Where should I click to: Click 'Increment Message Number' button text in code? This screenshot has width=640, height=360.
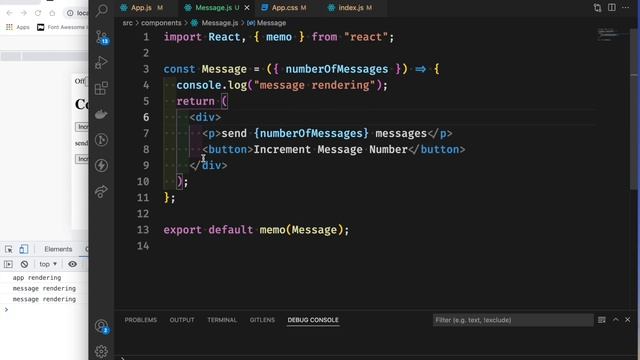click(x=331, y=149)
